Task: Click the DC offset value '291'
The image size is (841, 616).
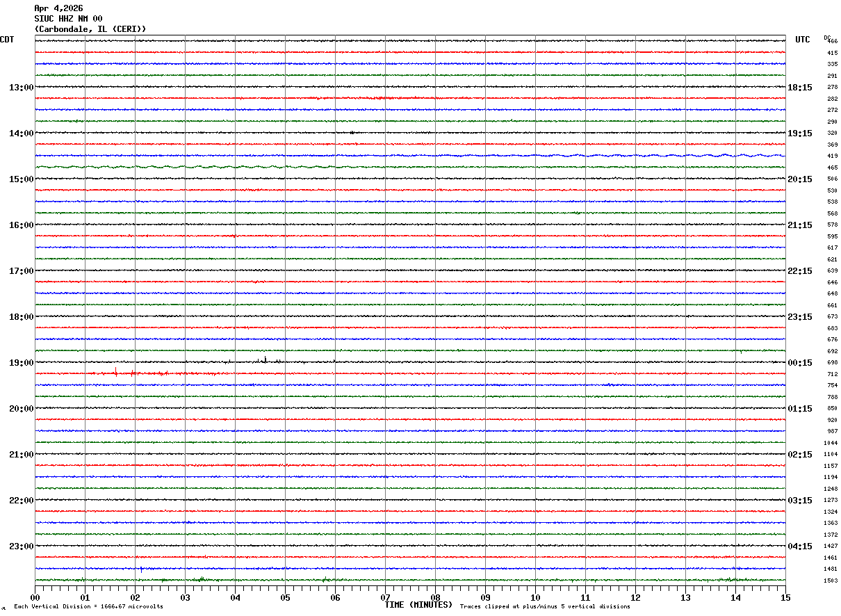Action: pos(832,76)
